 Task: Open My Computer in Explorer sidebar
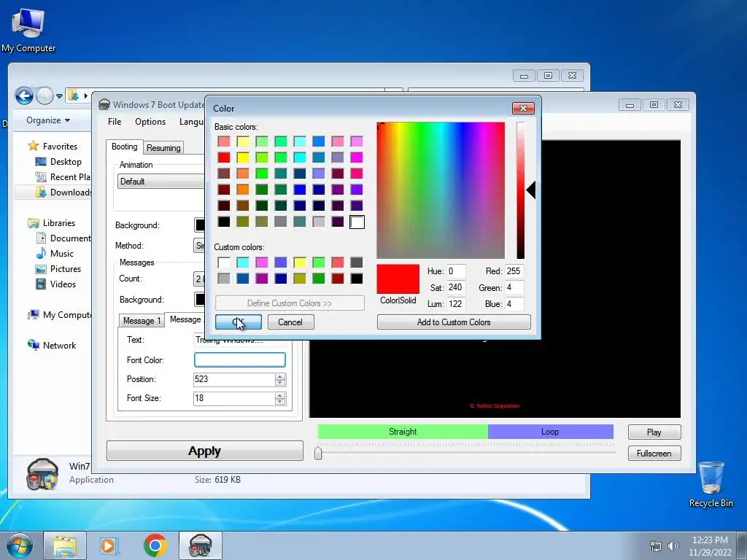click(x=58, y=314)
